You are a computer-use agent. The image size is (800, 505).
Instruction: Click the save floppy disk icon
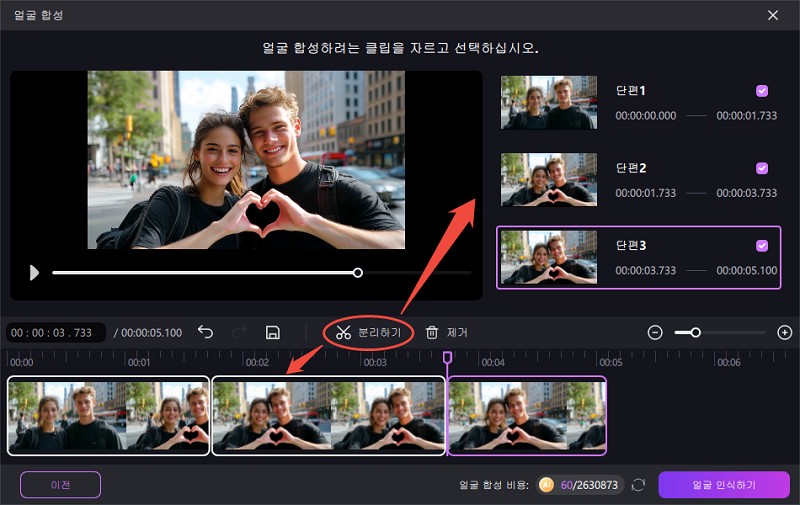[273, 333]
